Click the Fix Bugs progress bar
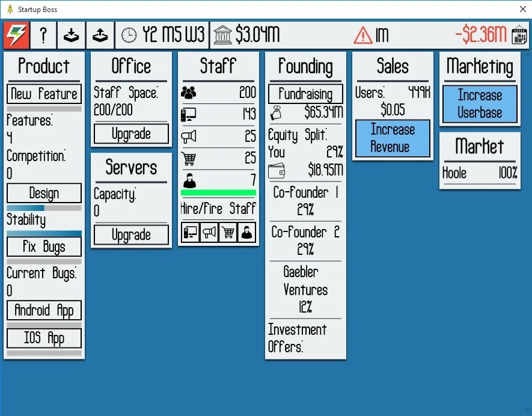Image resolution: width=532 pixels, height=416 pixels. tap(44, 262)
